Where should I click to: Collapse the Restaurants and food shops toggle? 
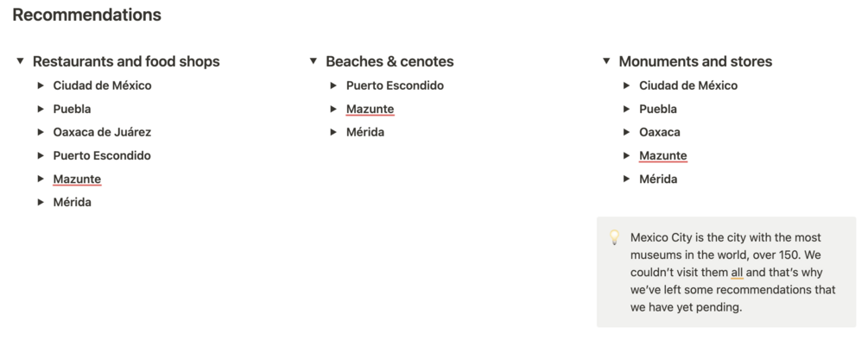[21, 60]
